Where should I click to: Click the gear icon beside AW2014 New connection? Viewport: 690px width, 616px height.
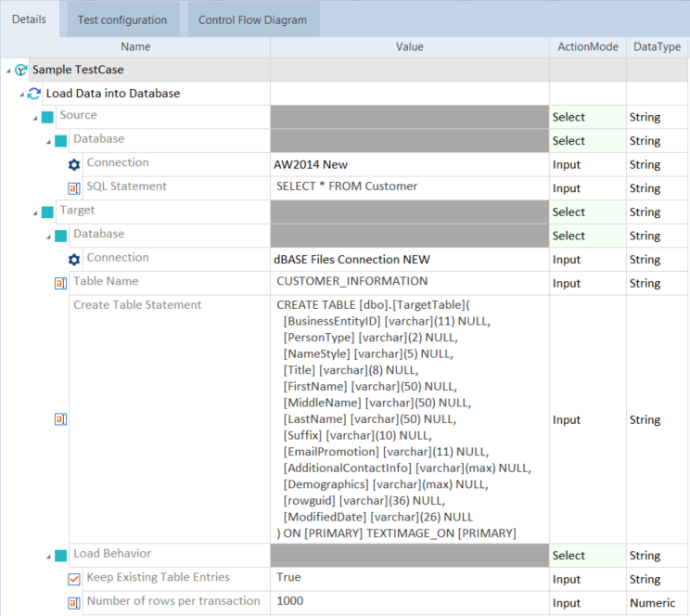pos(74,164)
